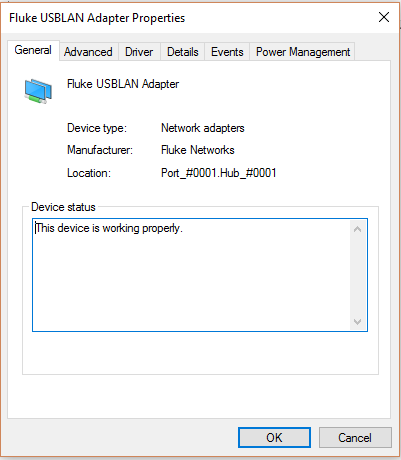Open the Advanced tab
This screenshot has height=460, width=401.
pos(88,52)
